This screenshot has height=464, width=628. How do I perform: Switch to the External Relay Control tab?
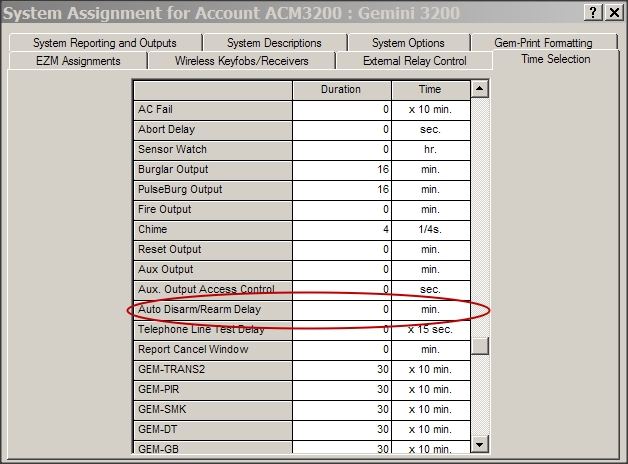pyautogui.click(x=415, y=61)
